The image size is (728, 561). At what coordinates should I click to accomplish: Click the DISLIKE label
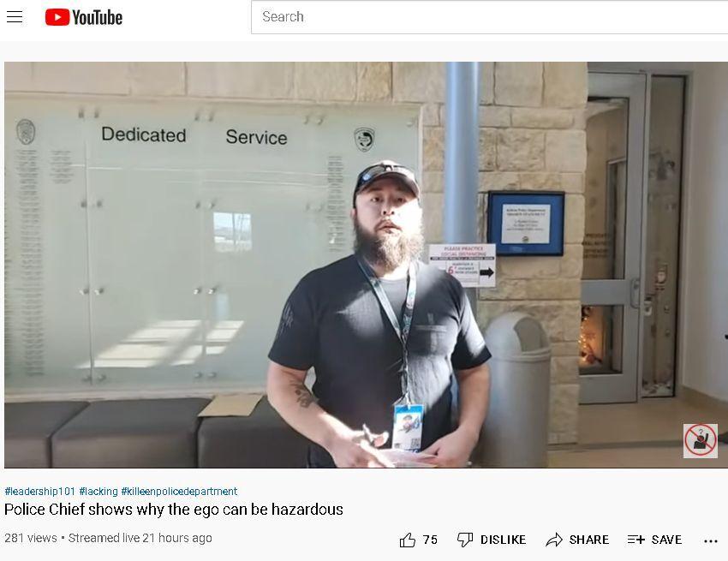pyautogui.click(x=504, y=540)
